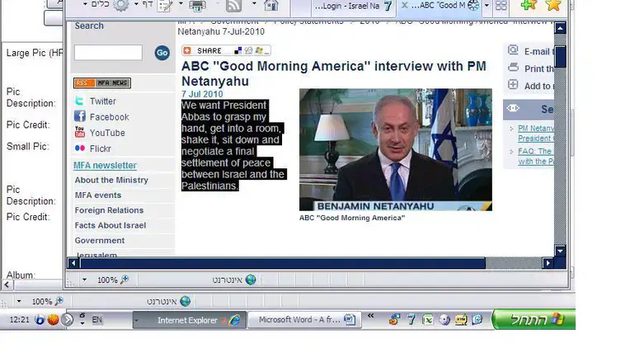Open MFA newsletter link
Viewport: 644px width, 362px height.
tap(106, 165)
